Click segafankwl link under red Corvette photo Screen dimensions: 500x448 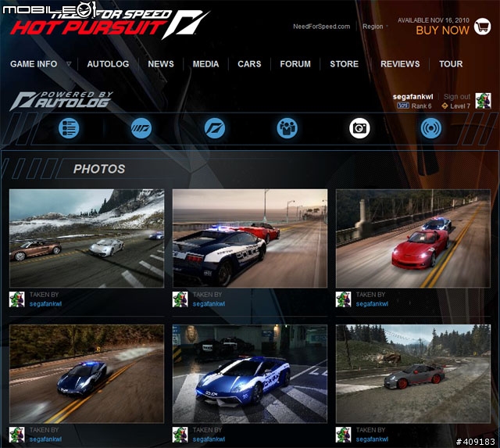[372, 304]
